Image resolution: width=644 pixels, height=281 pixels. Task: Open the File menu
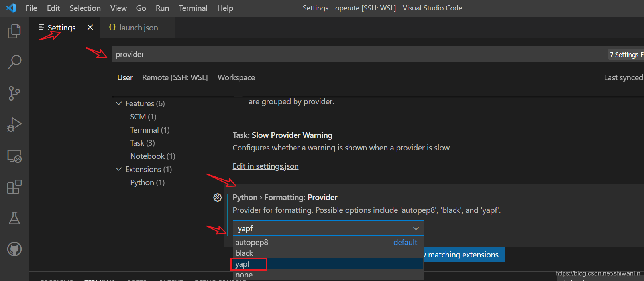point(31,8)
